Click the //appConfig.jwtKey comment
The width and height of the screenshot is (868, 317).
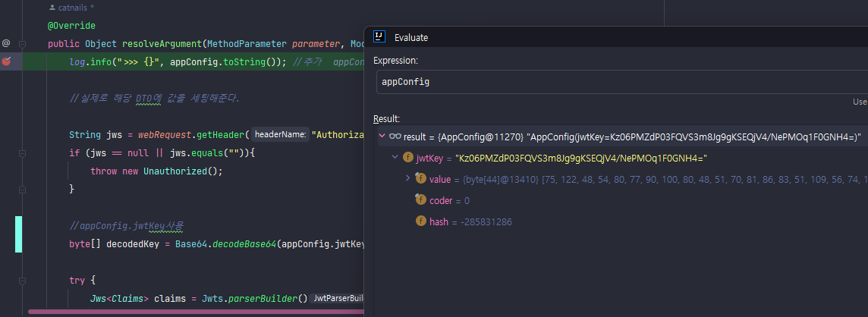tap(126, 226)
